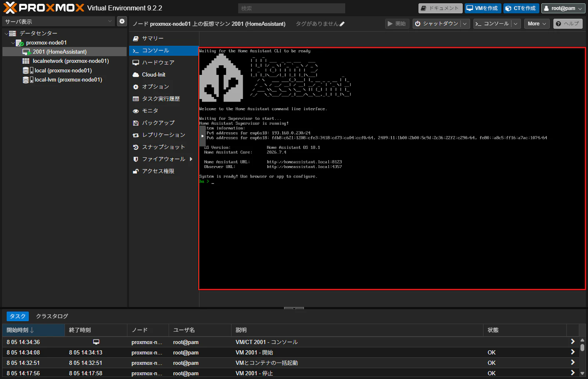Select the 8 05 14:34:08 start time cell

click(33, 352)
